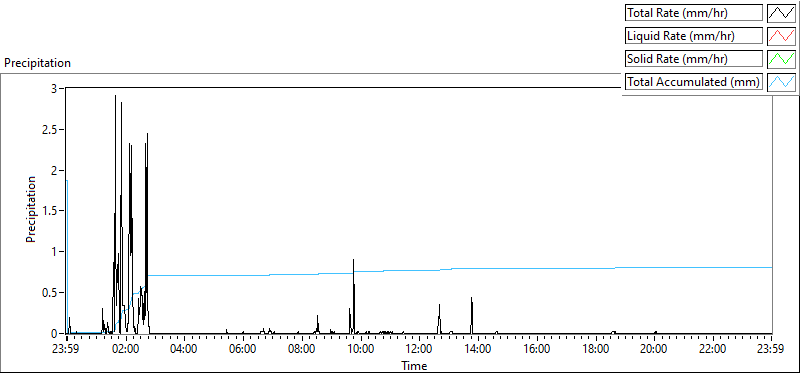The image size is (800, 373).
Task: Click the Total Rate plot sample icon
Action: pos(782,13)
